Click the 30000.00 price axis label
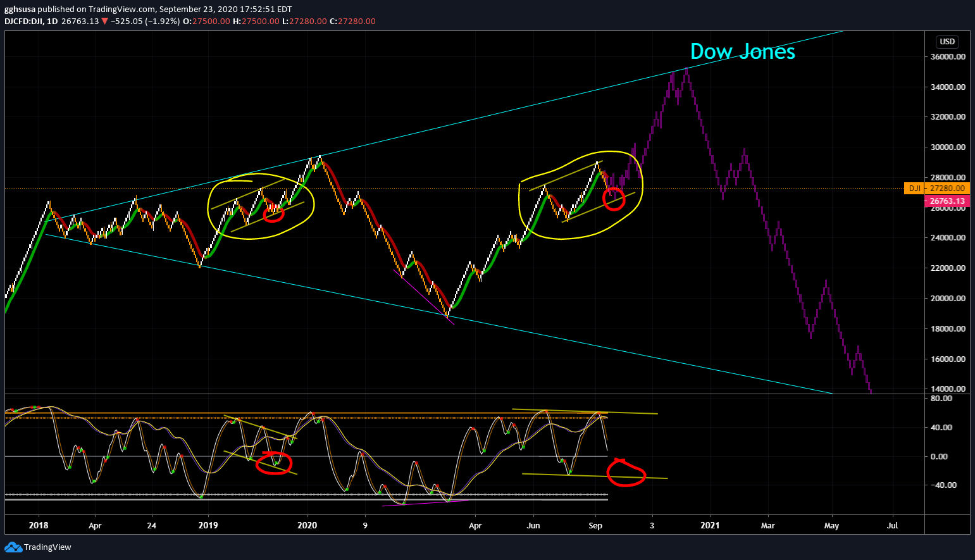 [947, 147]
